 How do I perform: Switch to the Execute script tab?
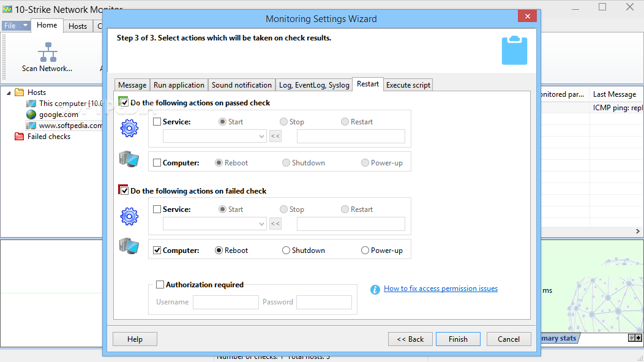408,85
